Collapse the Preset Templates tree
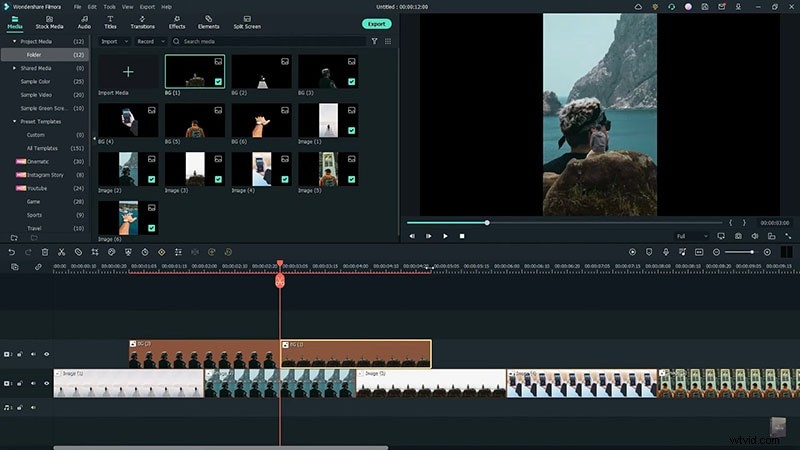 click(x=14, y=121)
